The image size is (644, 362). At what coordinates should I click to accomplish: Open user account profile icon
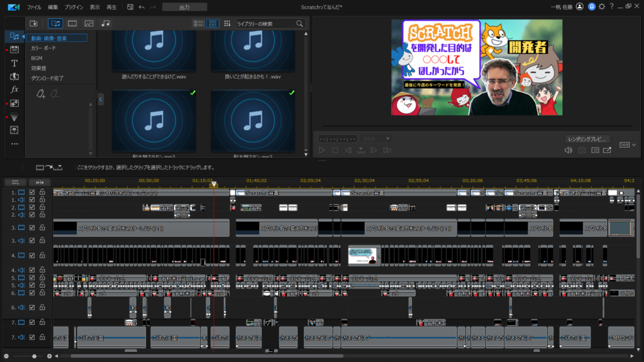579,6
